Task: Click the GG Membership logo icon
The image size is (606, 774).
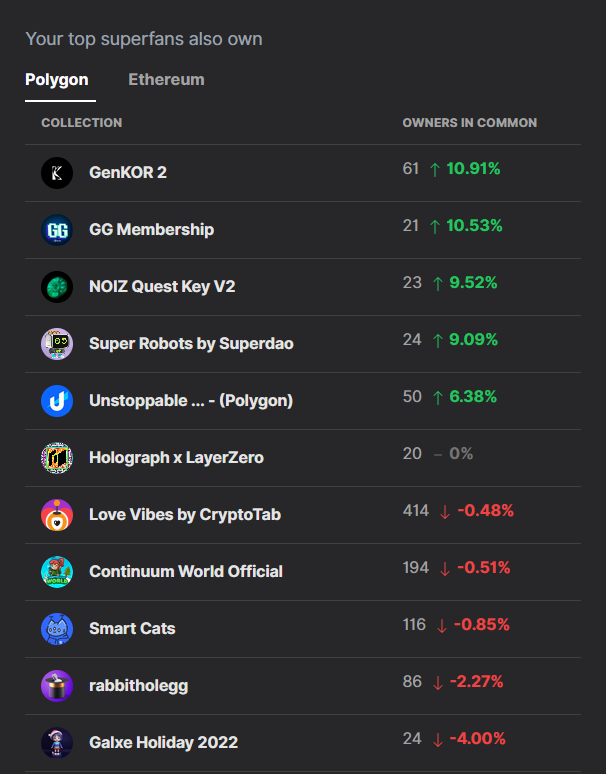Action: click(57, 230)
